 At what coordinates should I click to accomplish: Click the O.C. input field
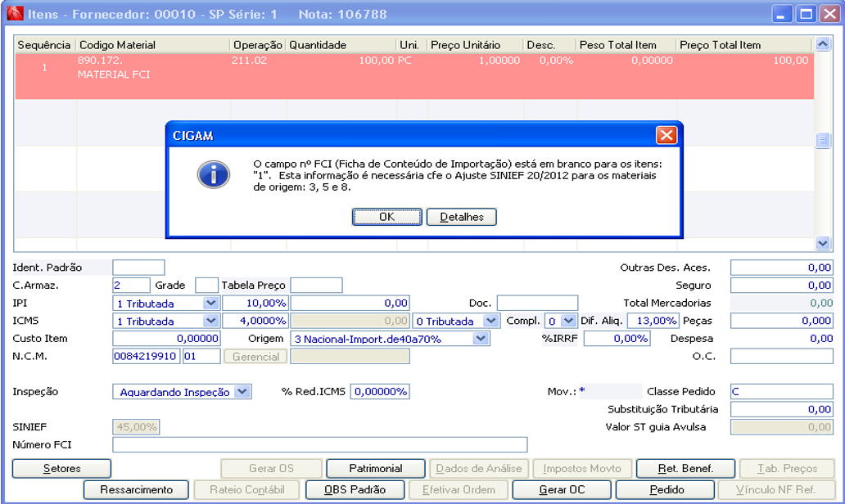781,357
